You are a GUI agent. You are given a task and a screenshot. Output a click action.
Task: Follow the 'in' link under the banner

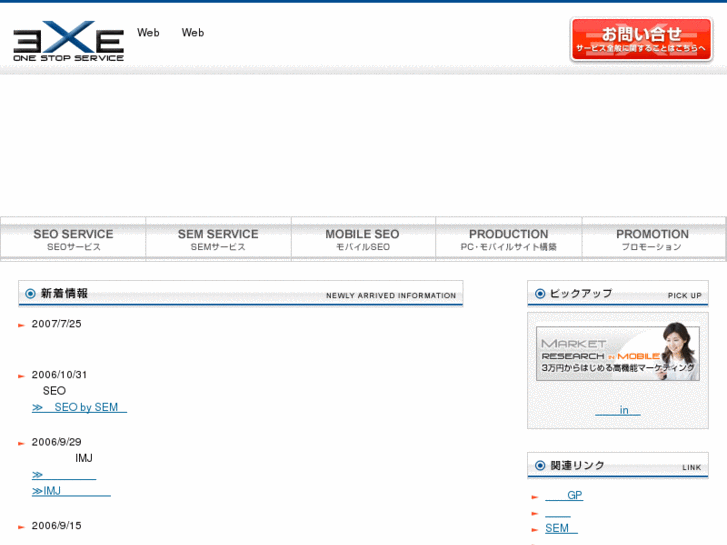(618, 410)
